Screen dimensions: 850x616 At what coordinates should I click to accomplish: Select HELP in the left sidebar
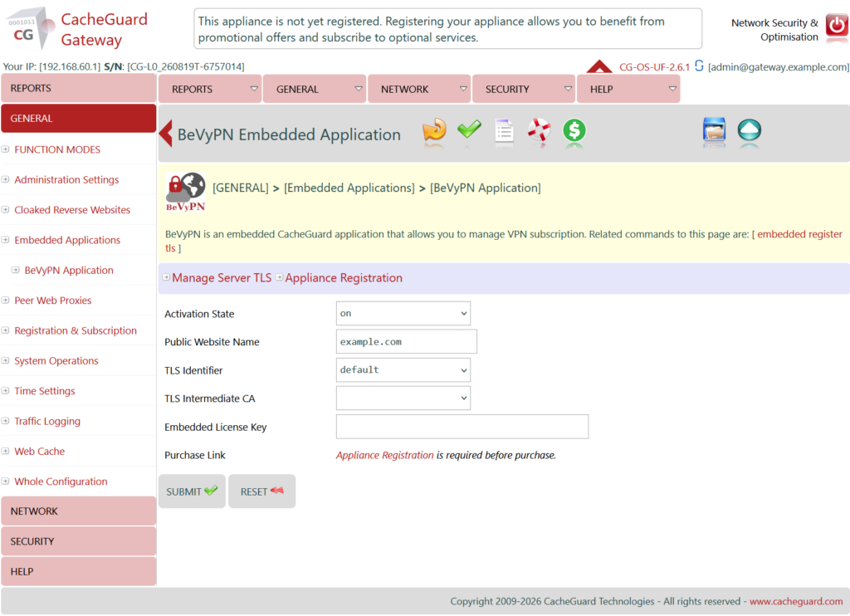[x=79, y=571]
